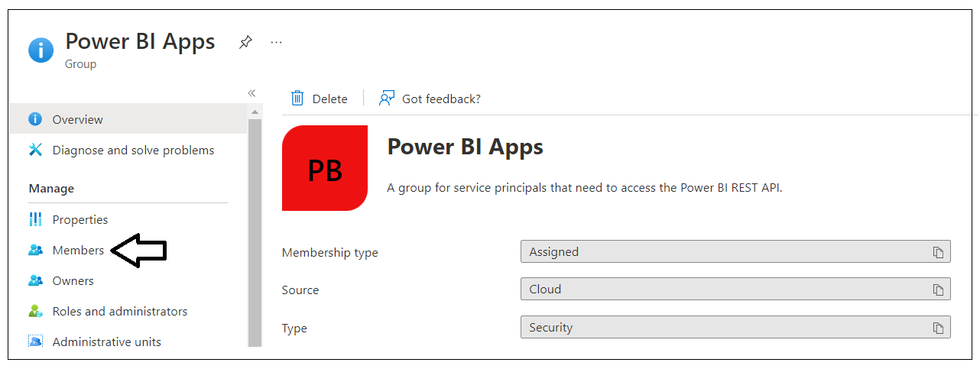Copy the Source value

pyautogui.click(x=938, y=290)
